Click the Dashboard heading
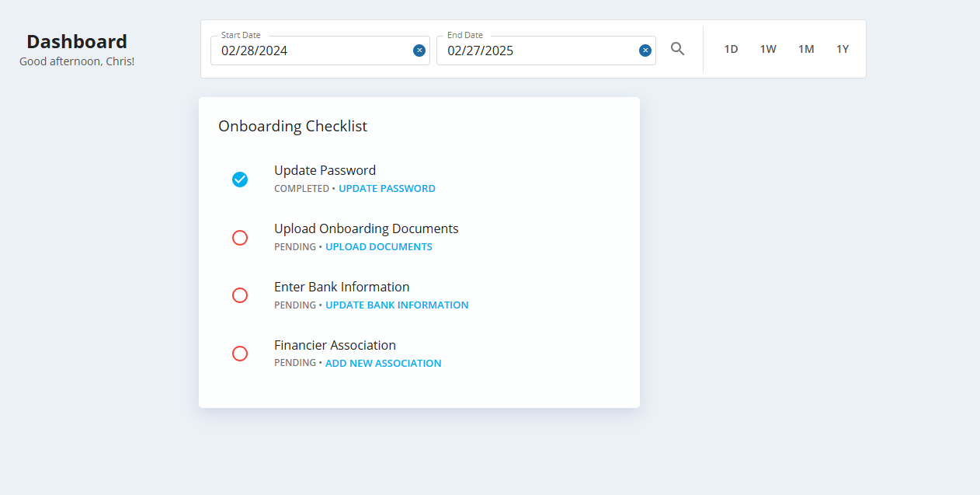This screenshot has height=495, width=980. point(77,42)
